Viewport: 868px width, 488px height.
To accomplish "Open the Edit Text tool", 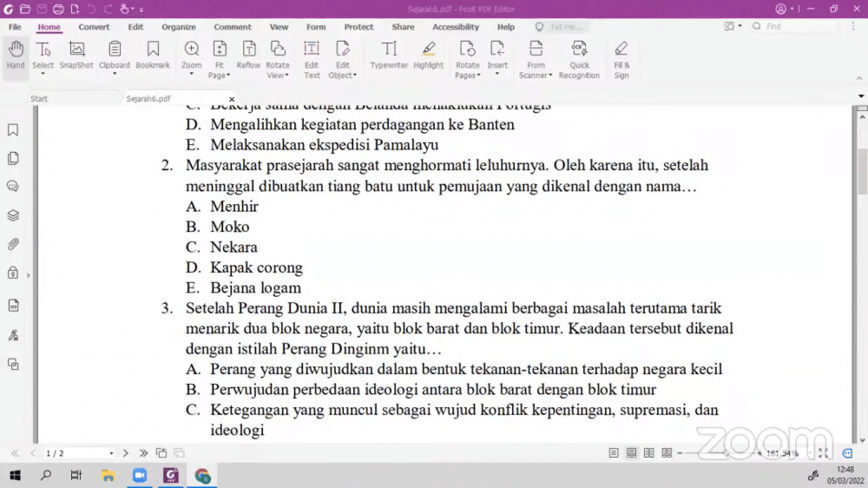I will [x=312, y=58].
